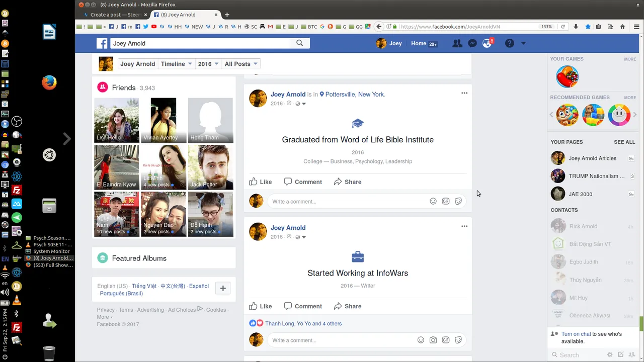The image size is (644, 362).
Task: Expand the More footer menu
Action: (105, 317)
